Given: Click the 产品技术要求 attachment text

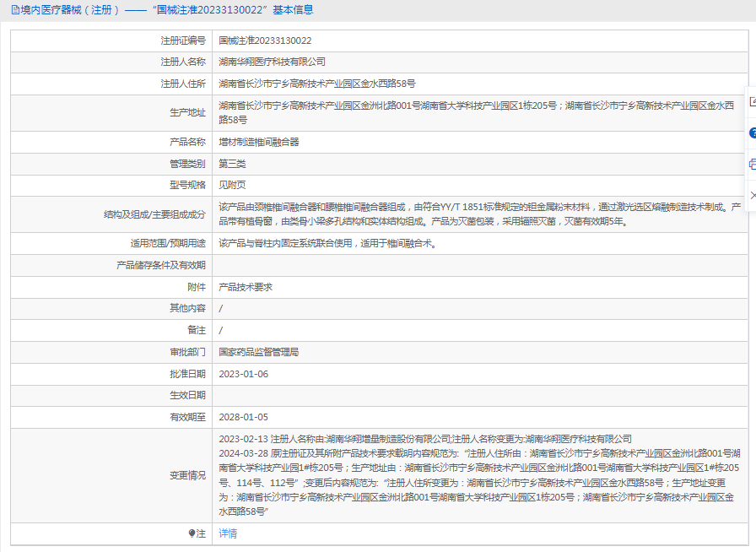Looking at the screenshot, I should click(246, 287).
